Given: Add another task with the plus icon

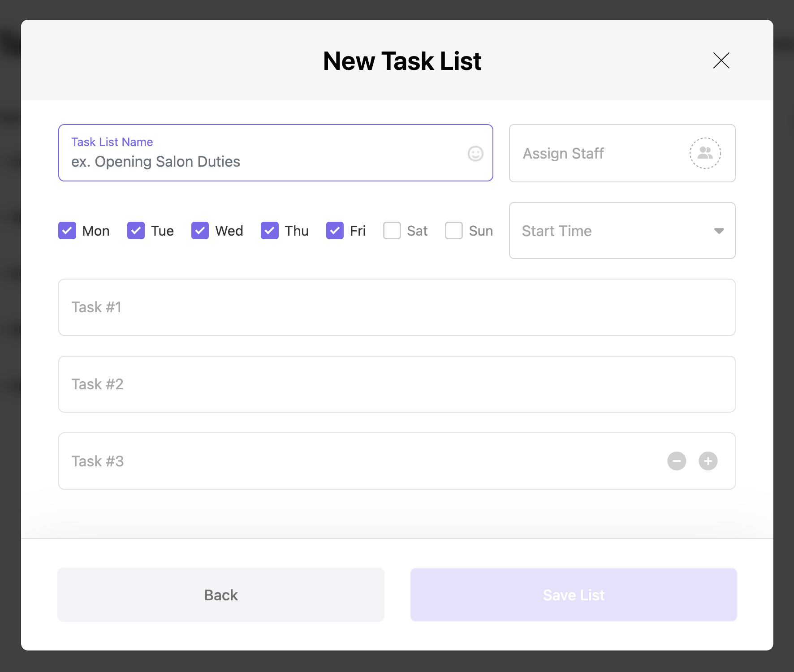Looking at the screenshot, I should (x=708, y=461).
